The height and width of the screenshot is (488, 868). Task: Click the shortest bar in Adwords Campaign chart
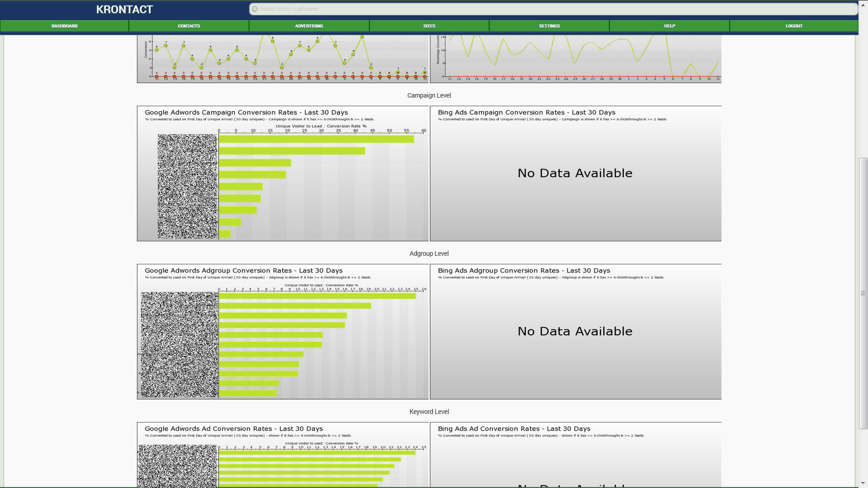coord(225,234)
